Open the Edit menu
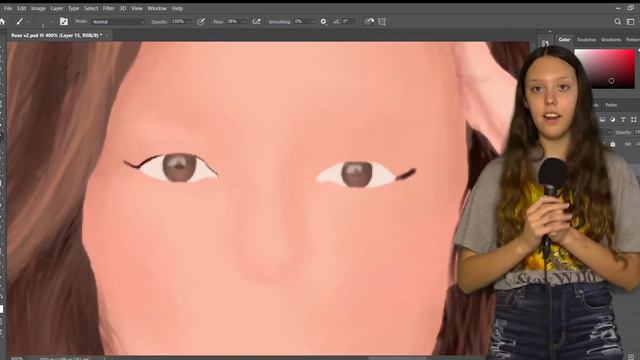This screenshot has width=640, height=360. (21, 8)
